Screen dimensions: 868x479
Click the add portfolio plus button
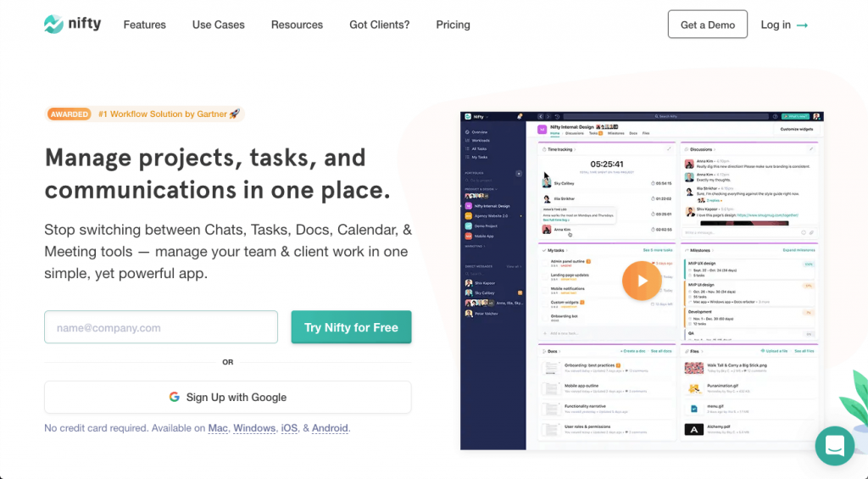tap(519, 173)
